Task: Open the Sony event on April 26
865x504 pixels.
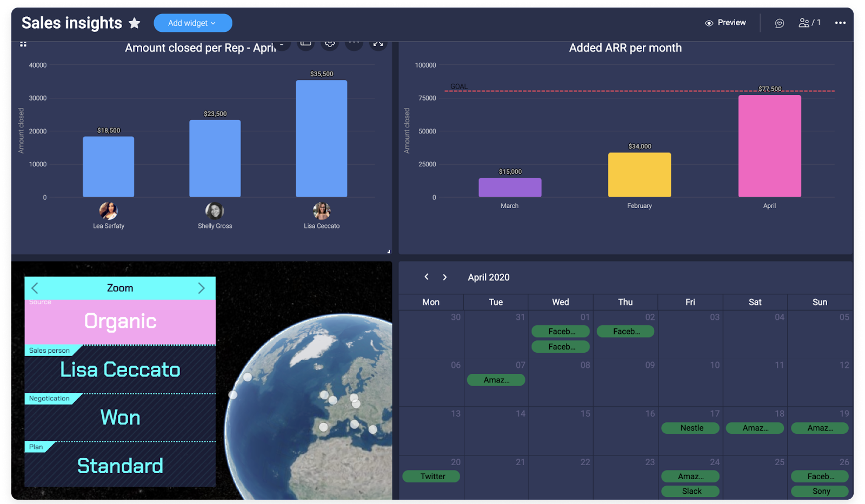Action: (820, 491)
